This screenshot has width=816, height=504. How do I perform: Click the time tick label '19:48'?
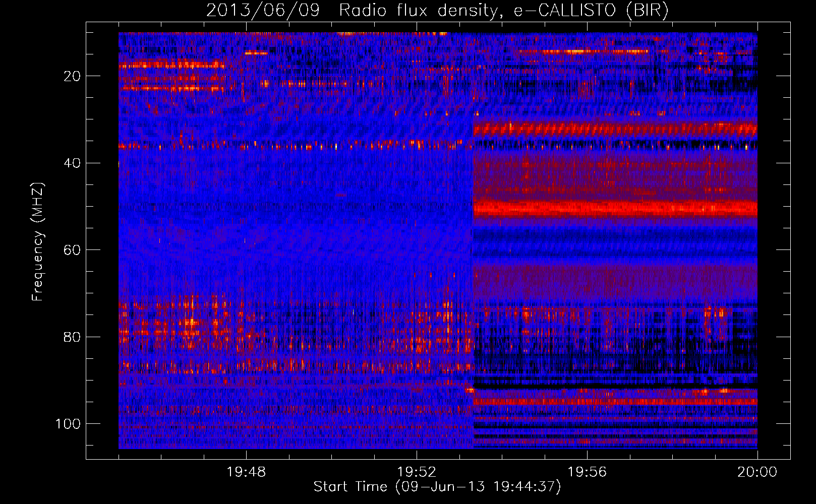[246, 472]
